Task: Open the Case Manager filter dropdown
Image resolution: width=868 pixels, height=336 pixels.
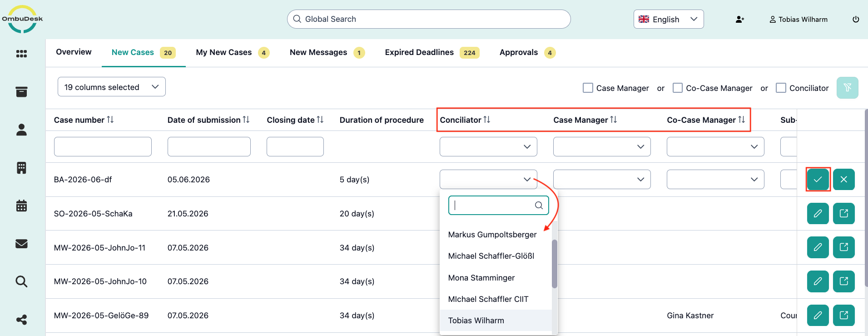Action: tap(602, 146)
